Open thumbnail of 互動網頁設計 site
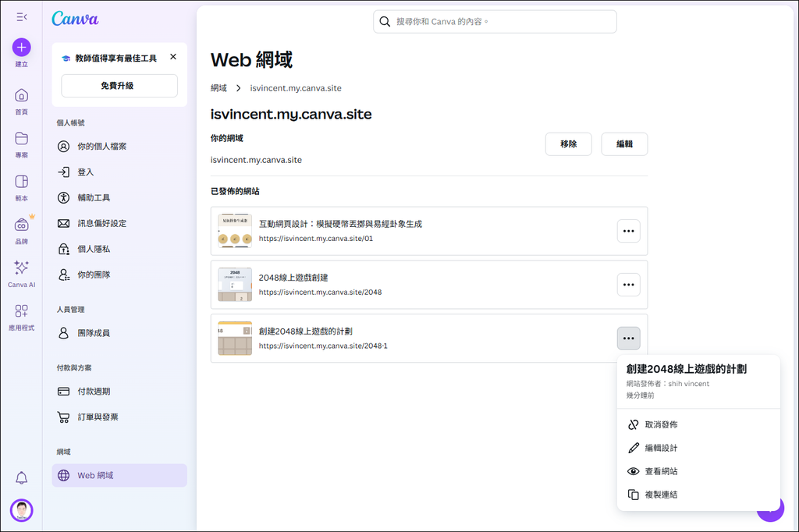The image size is (799, 532). point(235,231)
